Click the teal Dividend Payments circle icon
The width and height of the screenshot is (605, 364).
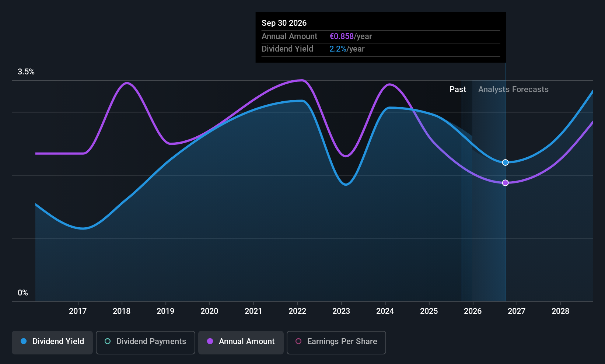click(108, 341)
